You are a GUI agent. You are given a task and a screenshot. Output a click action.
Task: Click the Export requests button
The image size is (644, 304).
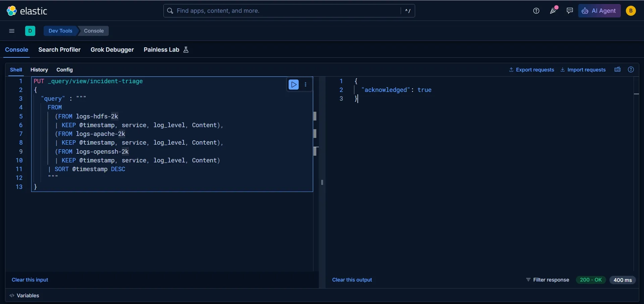[x=532, y=70]
